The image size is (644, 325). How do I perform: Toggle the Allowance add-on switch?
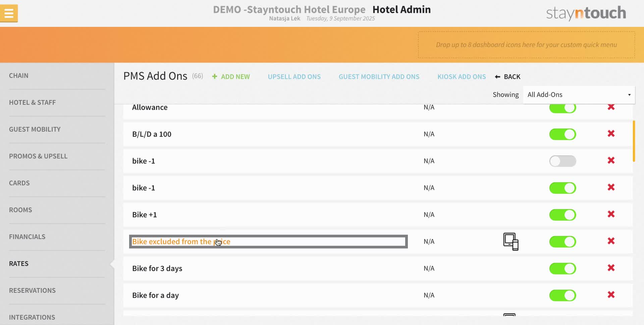(x=562, y=108)
